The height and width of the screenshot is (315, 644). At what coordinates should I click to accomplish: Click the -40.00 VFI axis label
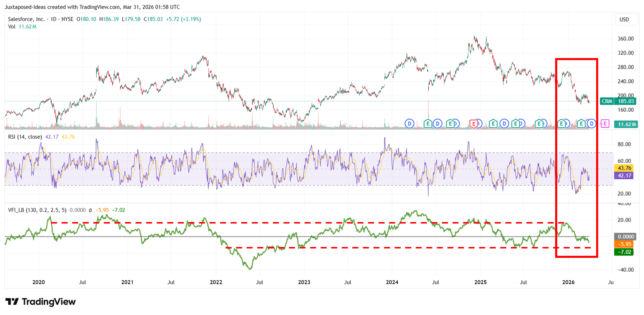coord(626,270)
